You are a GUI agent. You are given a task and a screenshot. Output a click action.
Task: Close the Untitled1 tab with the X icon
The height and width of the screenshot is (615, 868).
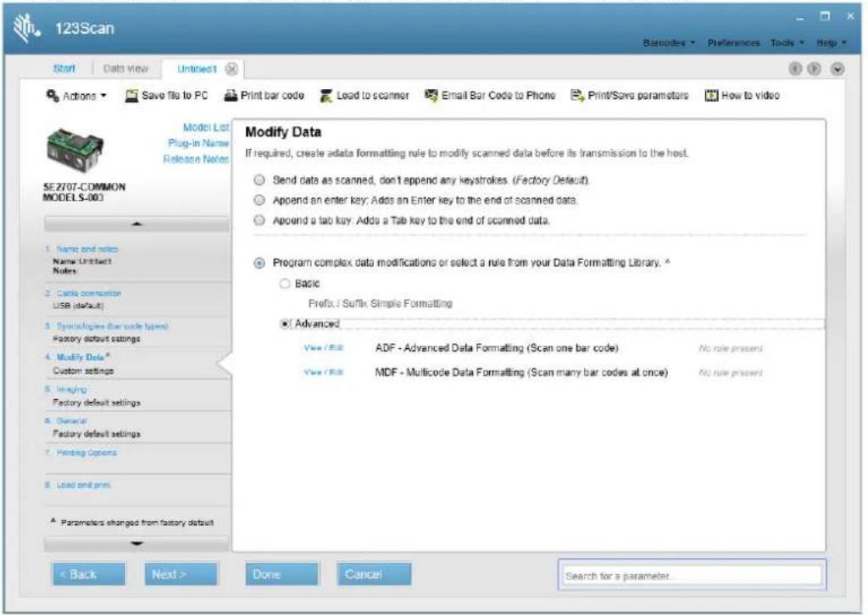click(232, 69)
